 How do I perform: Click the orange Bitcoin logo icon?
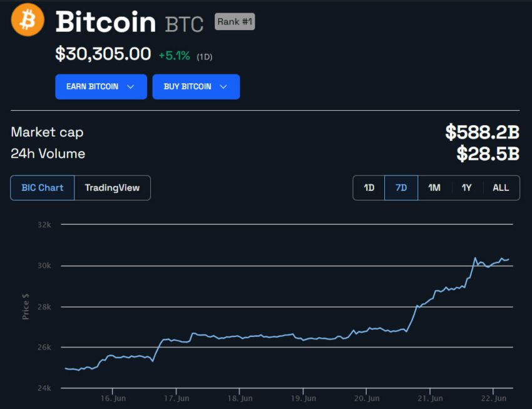point(28,20)
